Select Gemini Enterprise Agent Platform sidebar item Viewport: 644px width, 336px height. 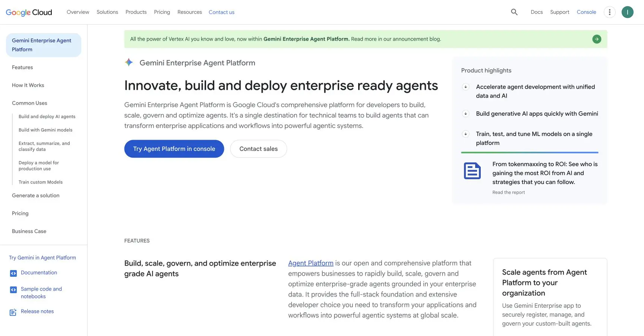pos(44,45)
